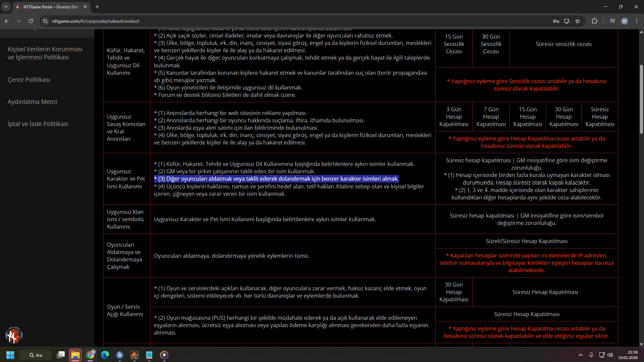Open a new browser tab
Viewport: 644px width, 362px height.
(x=97, y=7)
